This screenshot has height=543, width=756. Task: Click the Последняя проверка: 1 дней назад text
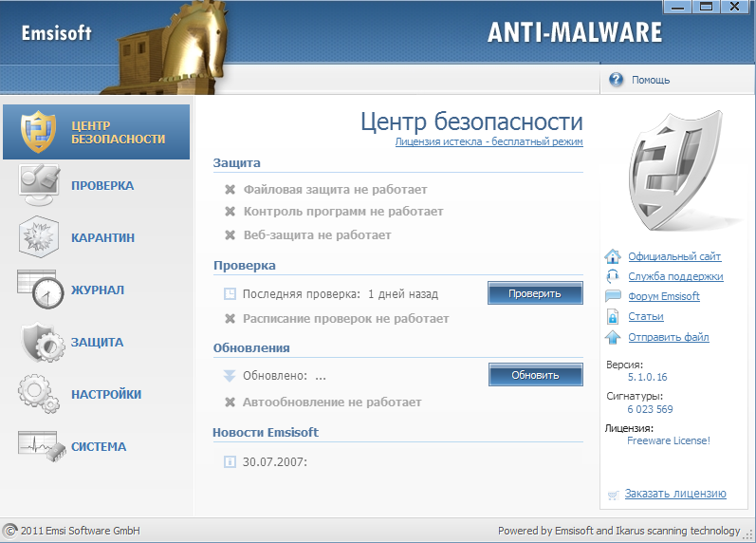341,294
